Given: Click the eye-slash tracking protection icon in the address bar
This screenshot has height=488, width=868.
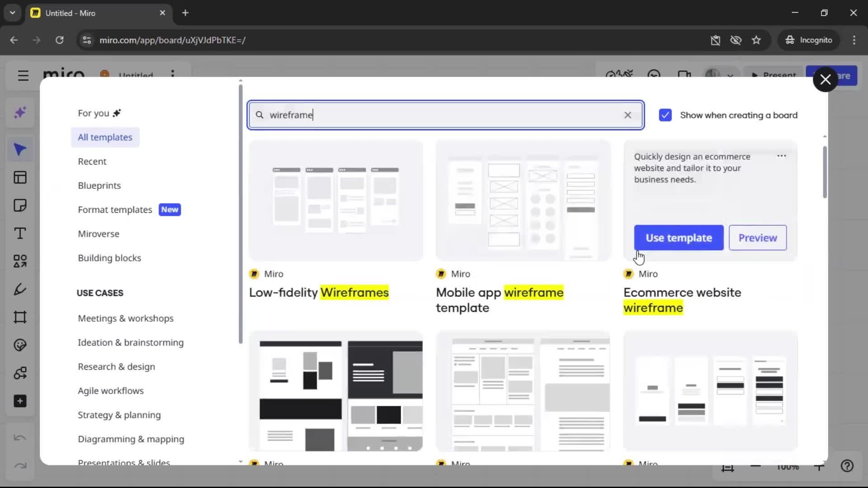Looking at the screenshot, I should click(736, 40).
